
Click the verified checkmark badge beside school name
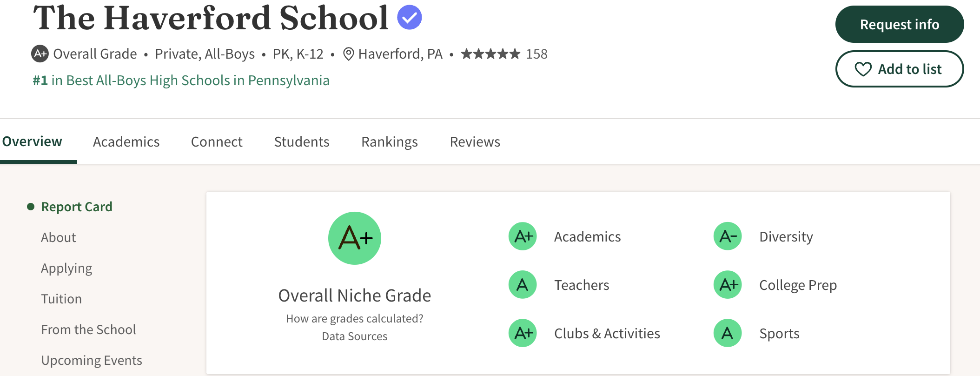(x=410, y=18)
